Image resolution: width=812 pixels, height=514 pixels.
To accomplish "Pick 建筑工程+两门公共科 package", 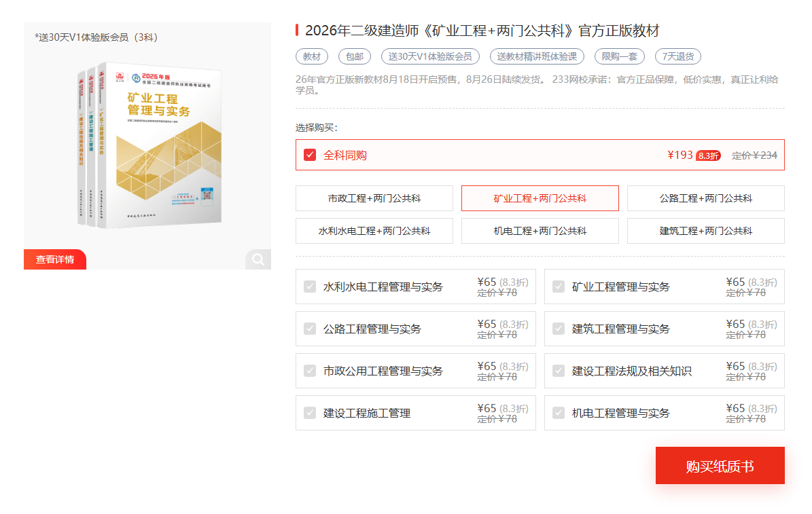I will coord(705,231).
